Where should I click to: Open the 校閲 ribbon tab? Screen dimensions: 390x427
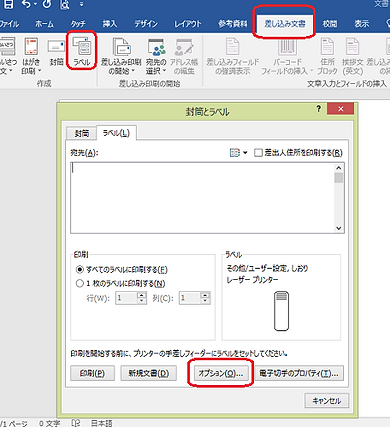pyautogui.click(x=330, y=24)
